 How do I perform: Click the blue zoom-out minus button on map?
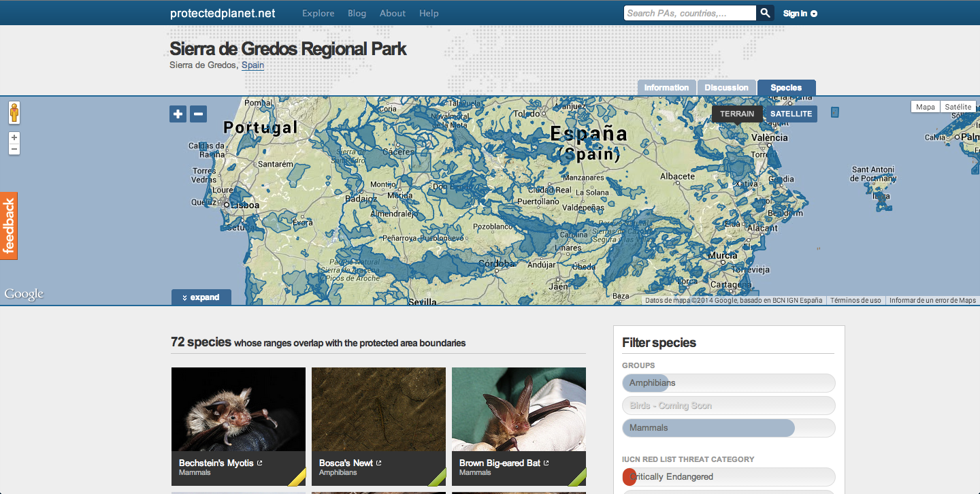[198, 114]
